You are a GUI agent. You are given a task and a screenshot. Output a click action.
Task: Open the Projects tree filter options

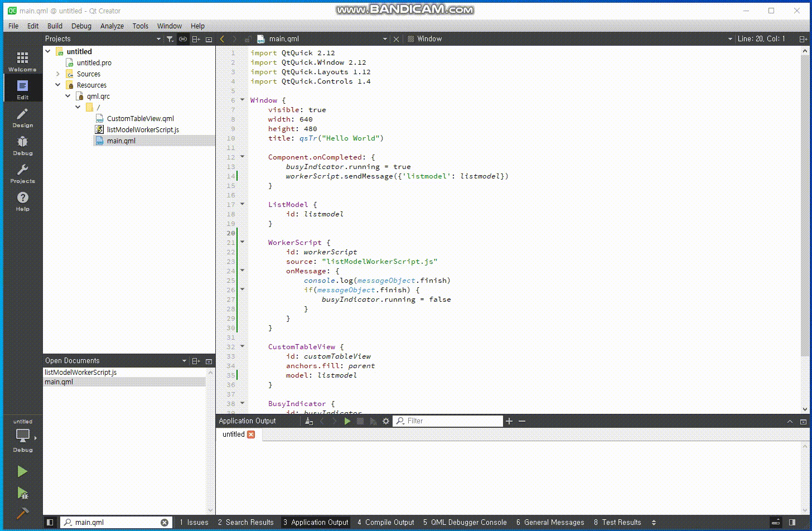(x=170, y=39)
